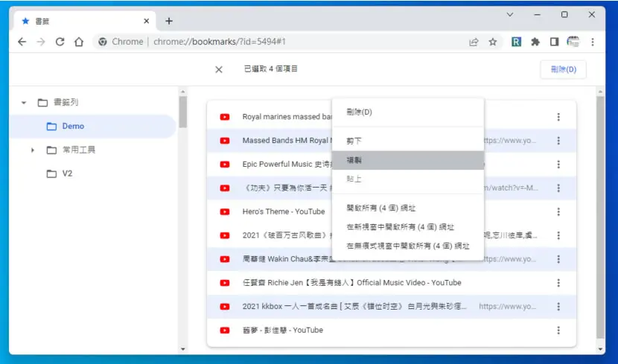Clear selection with the X icon

[x=219, y=70]
